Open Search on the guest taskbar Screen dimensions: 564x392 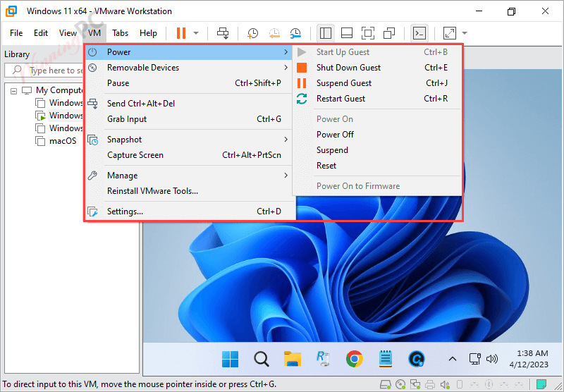261,359
